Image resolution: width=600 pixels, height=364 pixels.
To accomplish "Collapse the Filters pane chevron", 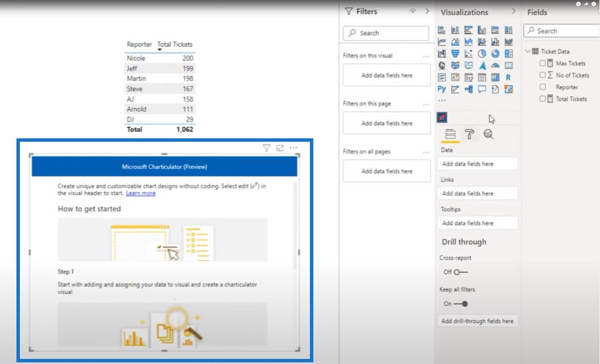I will click(427, 11).
